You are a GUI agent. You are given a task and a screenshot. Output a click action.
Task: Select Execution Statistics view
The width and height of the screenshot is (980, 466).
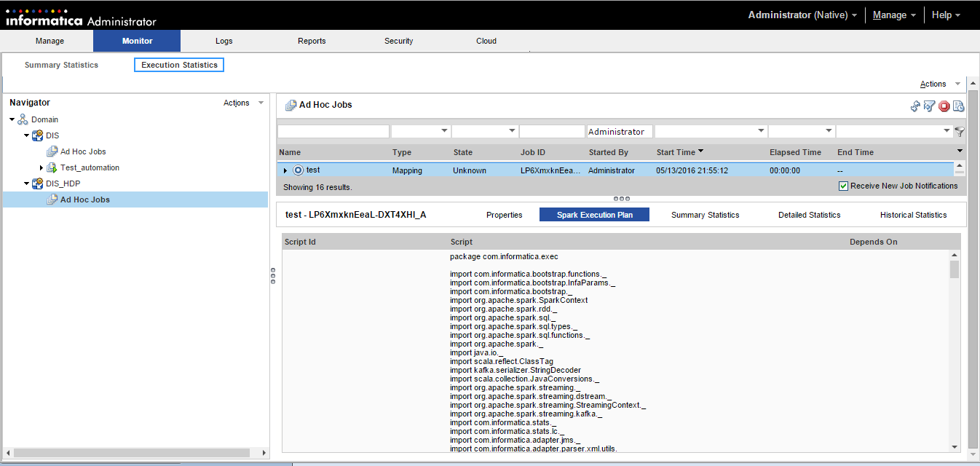tap(179, 65)
